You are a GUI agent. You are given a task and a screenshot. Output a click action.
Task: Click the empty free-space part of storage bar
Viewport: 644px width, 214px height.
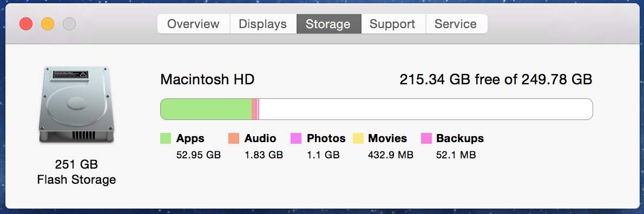coord(426,109)
